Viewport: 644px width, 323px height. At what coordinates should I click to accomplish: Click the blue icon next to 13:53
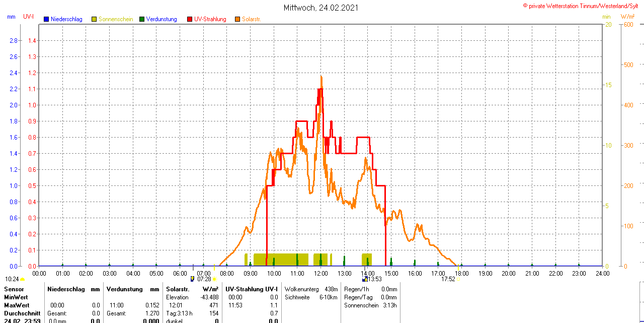(364, 279)
